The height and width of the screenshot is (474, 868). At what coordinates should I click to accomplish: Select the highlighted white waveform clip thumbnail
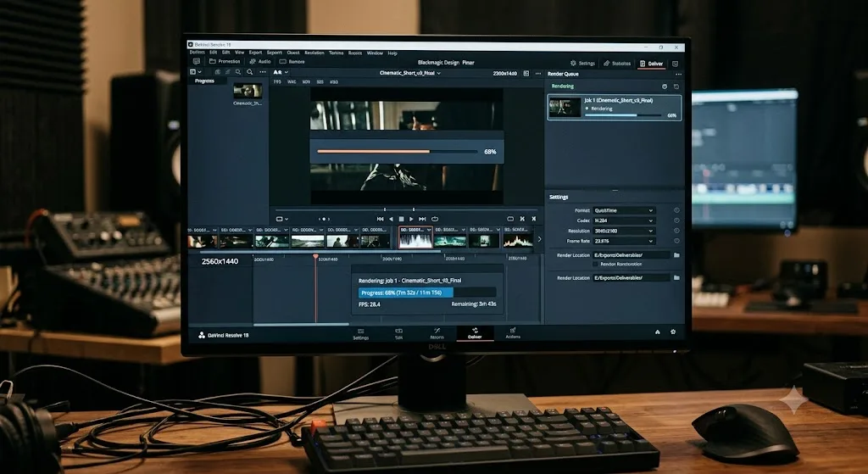pyautogui.click(x=415, y=237)
